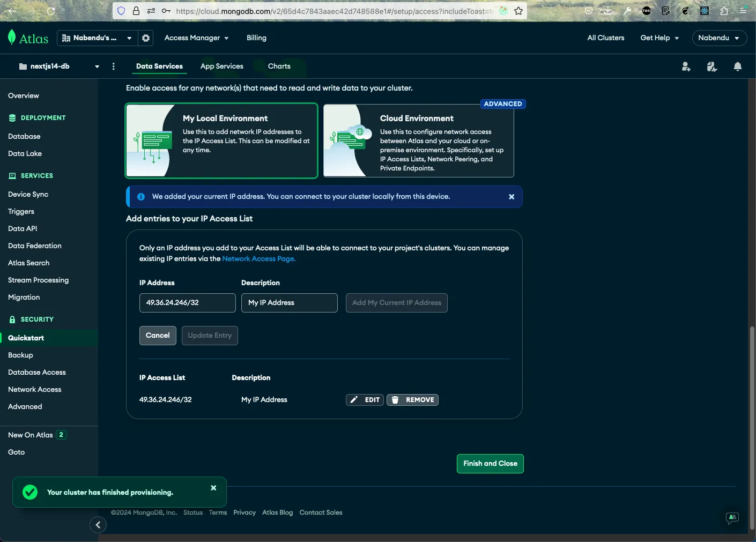
Task: Cancel the IP entry edit
Action: coord(158,336)
